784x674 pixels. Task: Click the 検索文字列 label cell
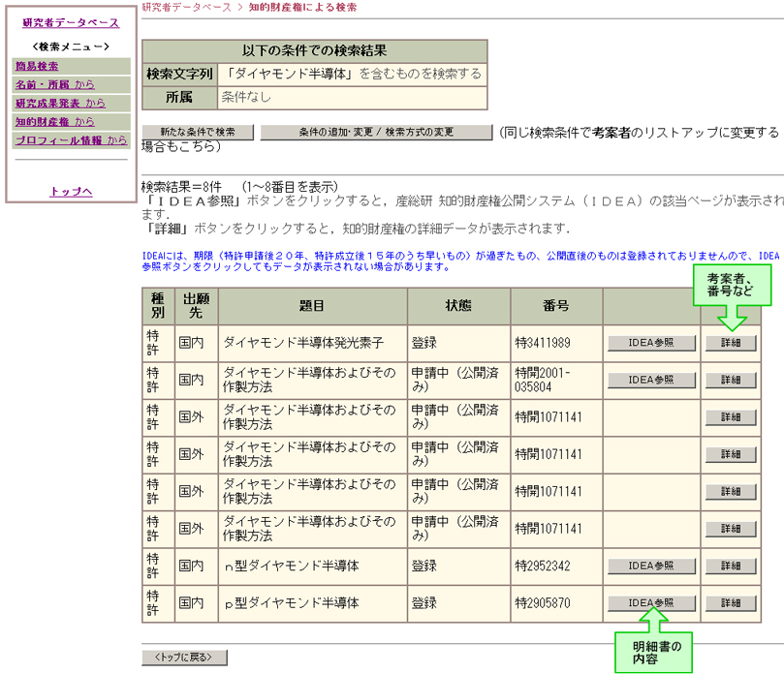tap(179, 74)
